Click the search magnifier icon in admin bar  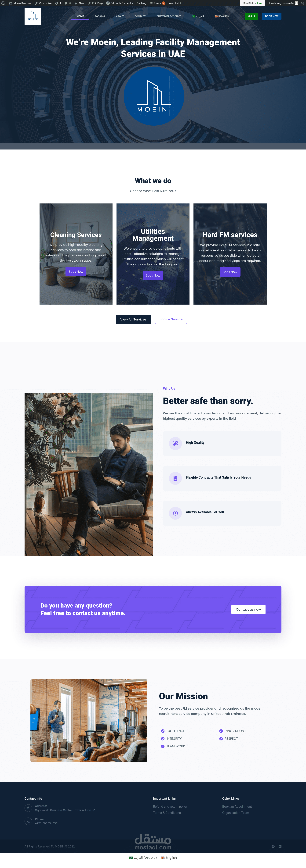coord(303,3)
